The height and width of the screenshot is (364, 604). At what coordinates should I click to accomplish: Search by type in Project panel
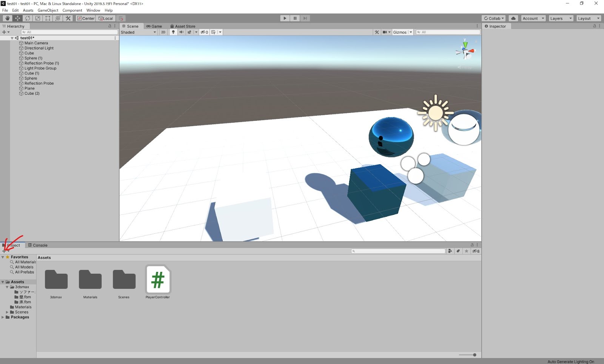point(450,251)
